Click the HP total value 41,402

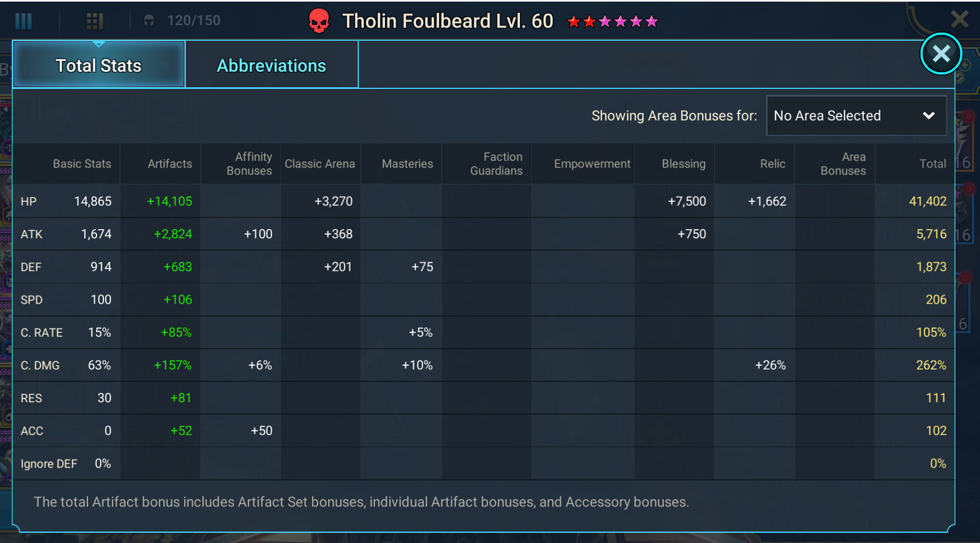click(x=928, y=201)
